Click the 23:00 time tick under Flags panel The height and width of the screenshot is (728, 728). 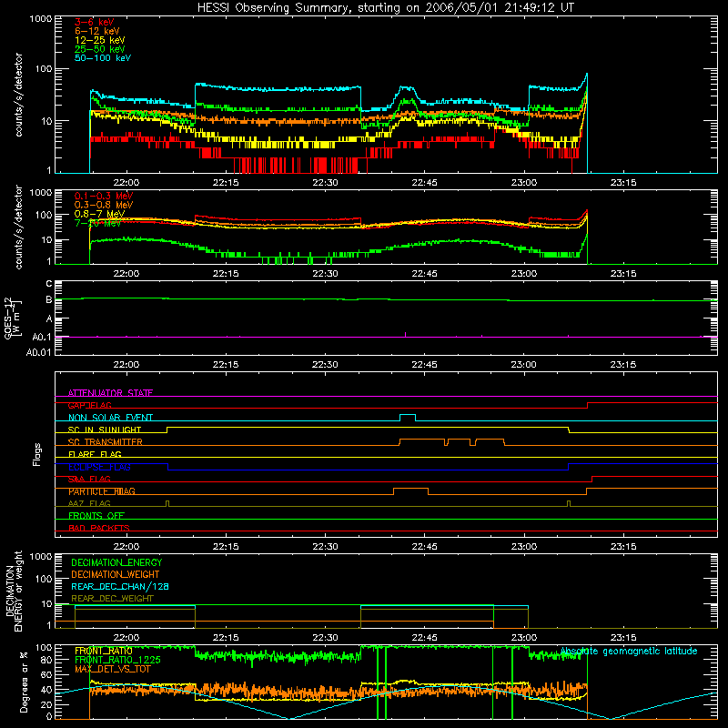pos(524,547)
